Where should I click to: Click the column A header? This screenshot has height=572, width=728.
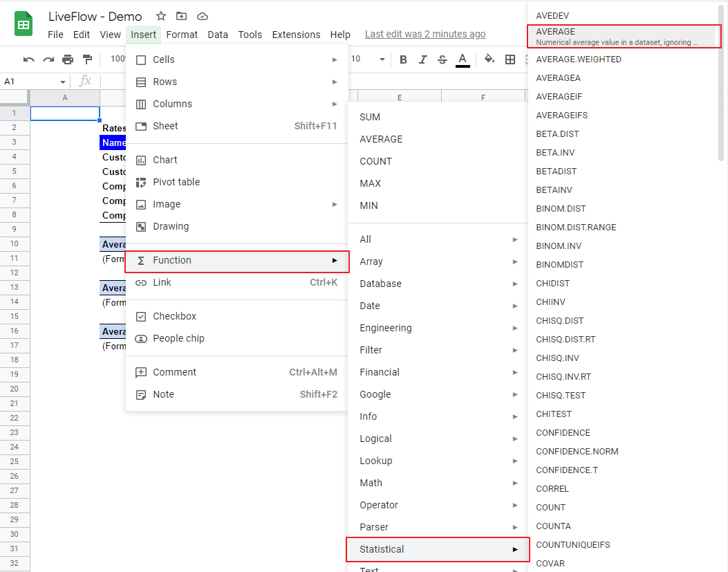pyautogui.click(x=65, y=98)
